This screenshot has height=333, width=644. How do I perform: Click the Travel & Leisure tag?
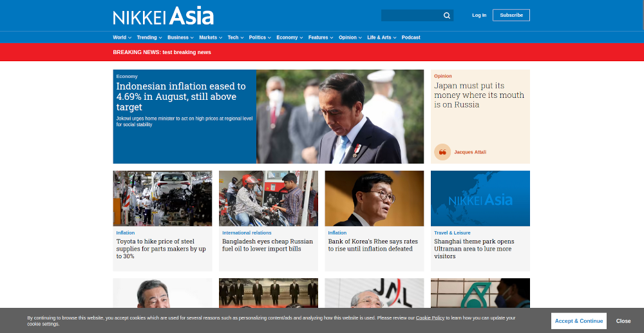pos(452,233)
